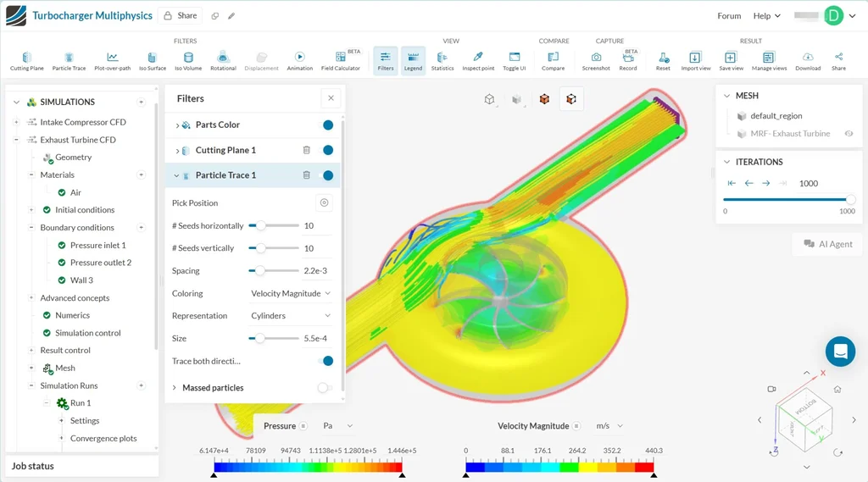Expand the Parts Color filter
868x482 pixels.
177,125
